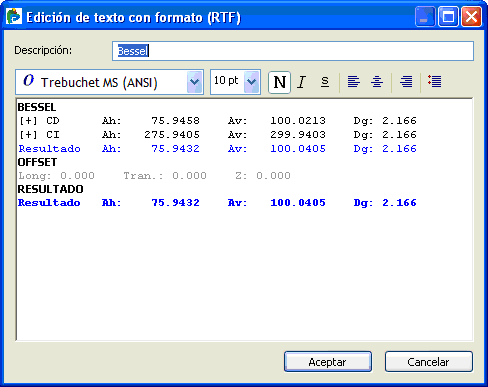Click the bold blue Resultado line
The width and height of the screenshot is (488, 387).
(217, 203)
